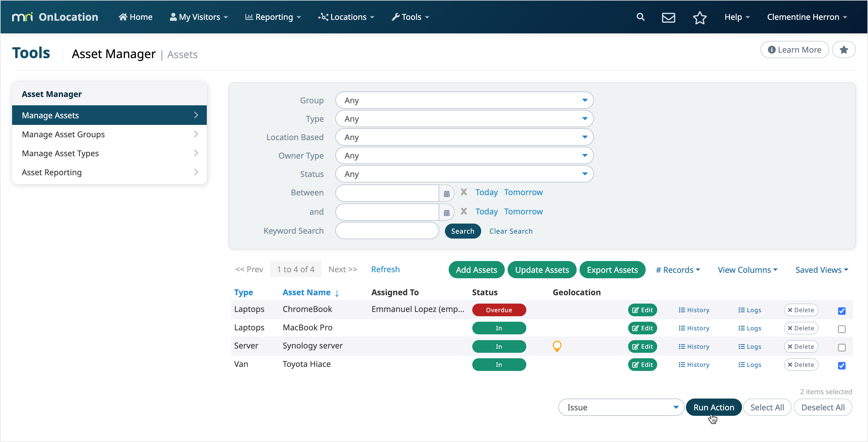Open calendar picker for 'and' date
This screenshot has height=442, width=868.
(446, 212)
